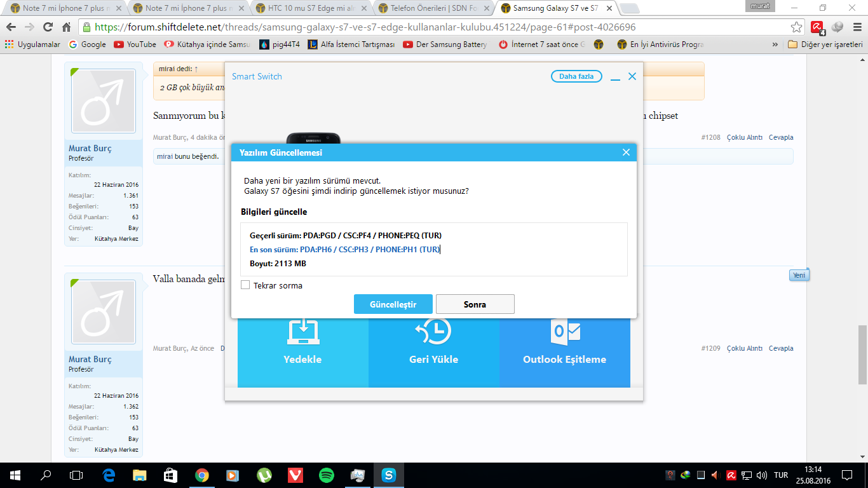
Task: Click the grey globe extension icon in Chrome
Action: 837,27
